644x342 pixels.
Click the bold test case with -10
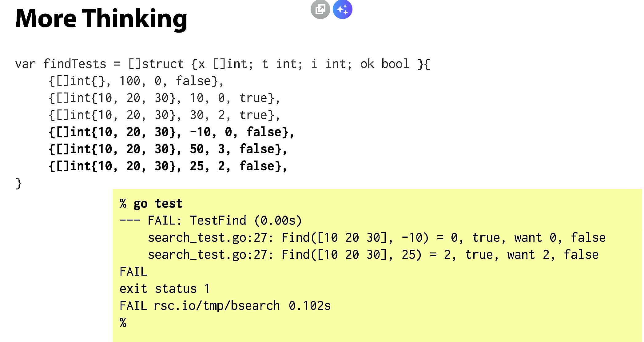point(171,132)
